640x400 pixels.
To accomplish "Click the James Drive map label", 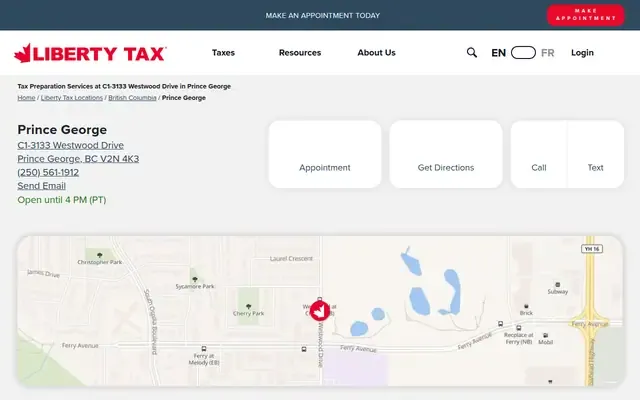I will [x=43, y=273].
